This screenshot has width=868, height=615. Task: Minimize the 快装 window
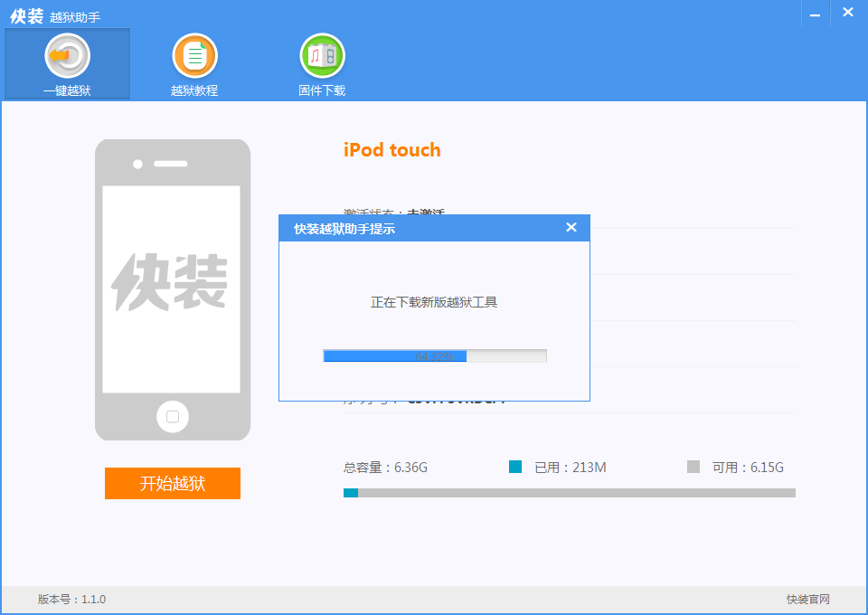(x=815, y=14)
